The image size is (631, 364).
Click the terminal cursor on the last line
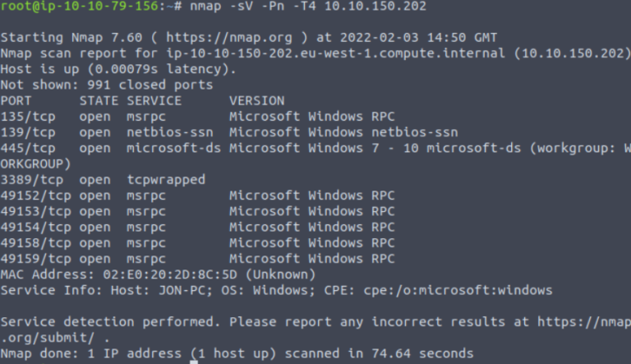194,360
